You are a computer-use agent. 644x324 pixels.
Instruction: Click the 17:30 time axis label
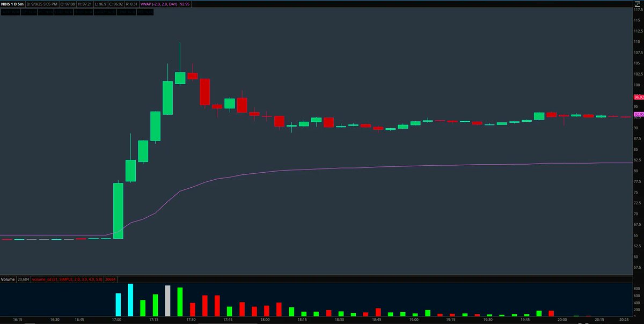[191, 320]
